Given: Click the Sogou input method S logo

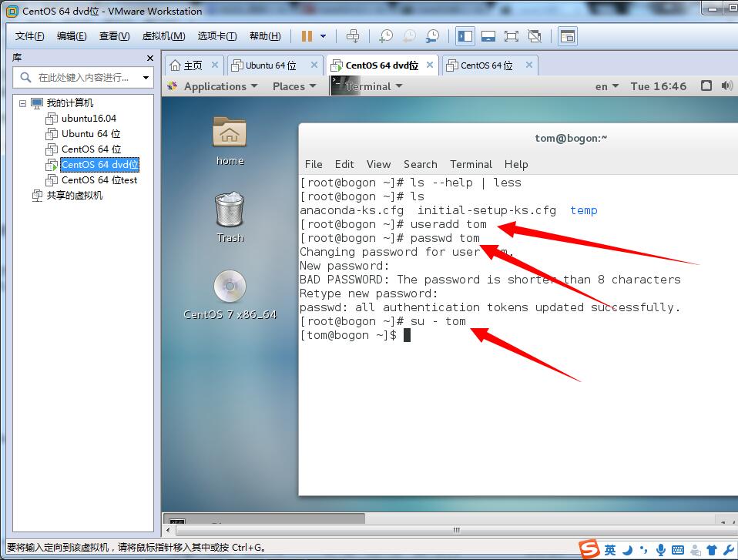Looking at the screenshot, I should pyautogui.click(x=589, y=549).
